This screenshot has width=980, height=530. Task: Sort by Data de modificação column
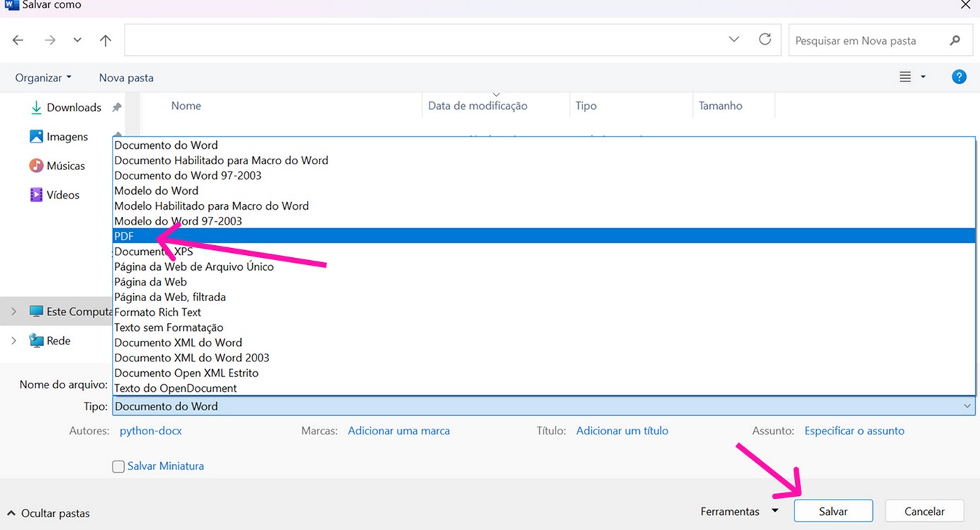click(x=478, y=106)
